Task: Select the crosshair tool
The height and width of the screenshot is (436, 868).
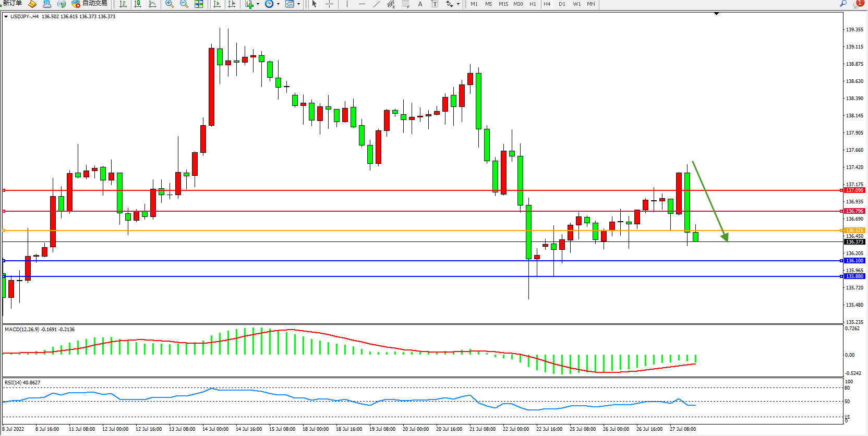Action: 330,4
